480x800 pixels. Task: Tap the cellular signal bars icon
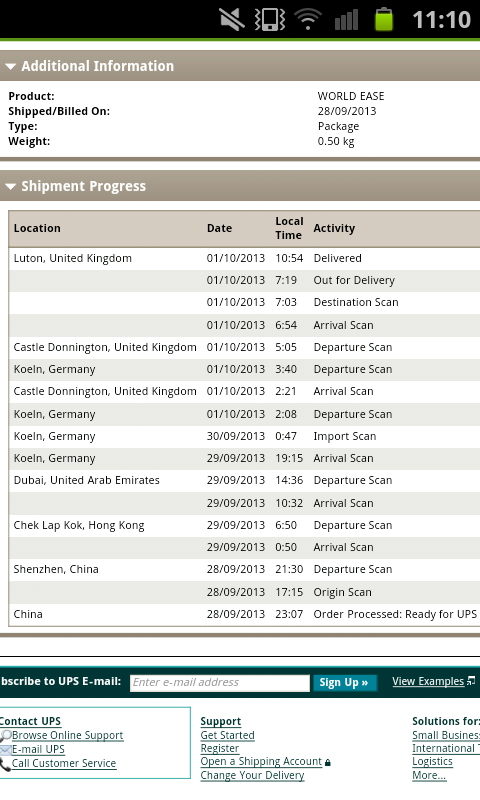[x=346, y=20]
